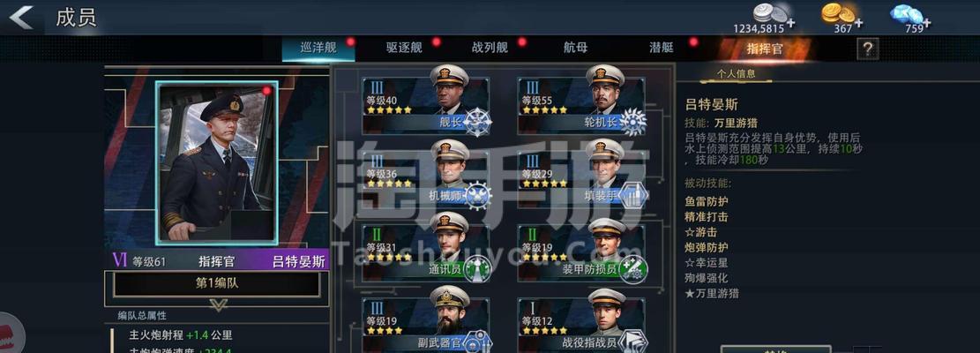The image size is (980, 353).
Task: Click commander 吕特晏斯 portrait card
Action: (x=216, y=163)
